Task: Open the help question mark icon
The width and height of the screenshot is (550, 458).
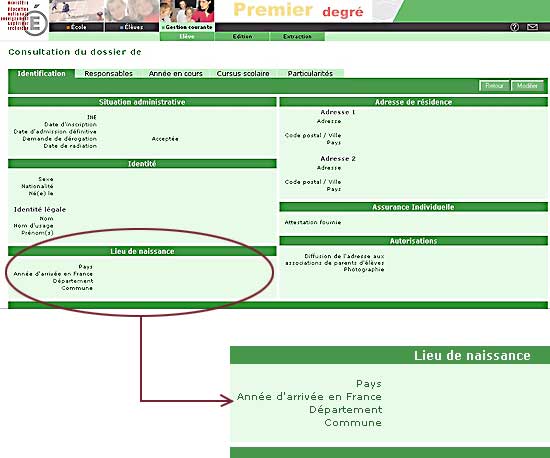Action: click(x=514, y=27)
